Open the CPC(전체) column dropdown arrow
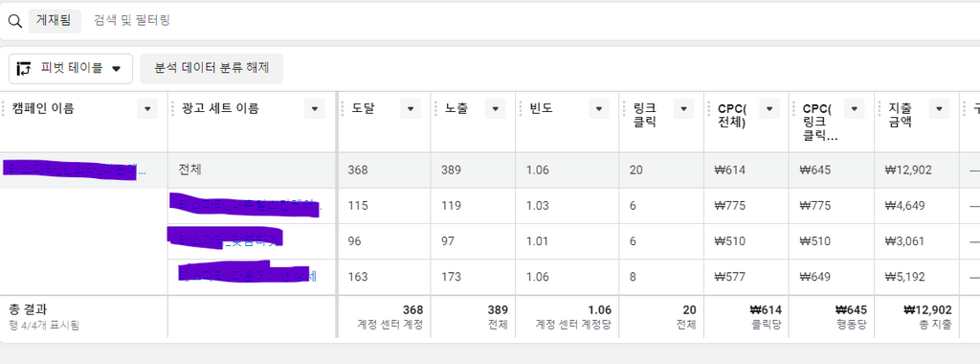The image size is (980, 364). [769, 109]
